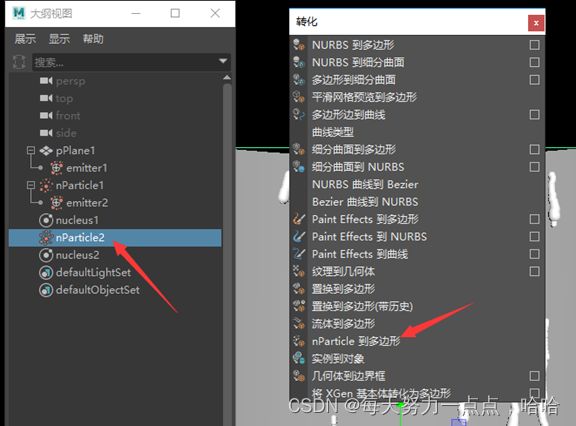
Task: Open options box for NURBS 到多边形
Action: tap(534, 45)
